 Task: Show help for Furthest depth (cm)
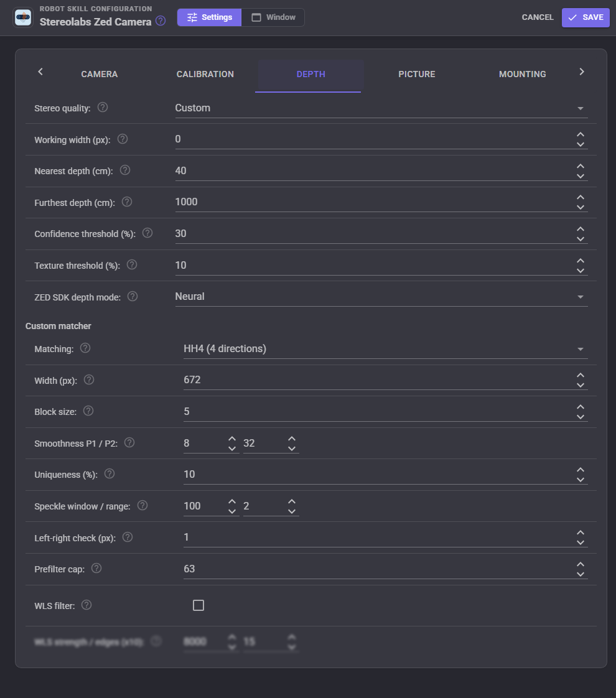(x=127, y=202)
